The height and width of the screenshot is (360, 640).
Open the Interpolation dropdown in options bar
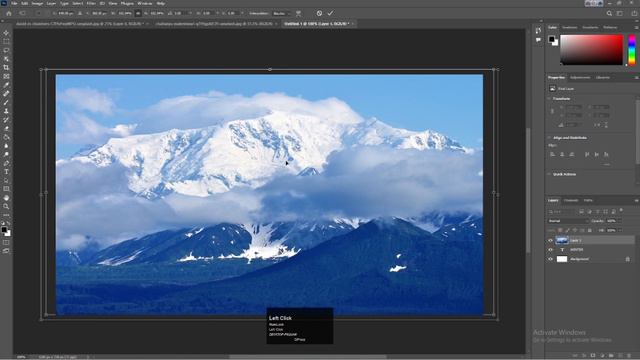click(281, 13)
